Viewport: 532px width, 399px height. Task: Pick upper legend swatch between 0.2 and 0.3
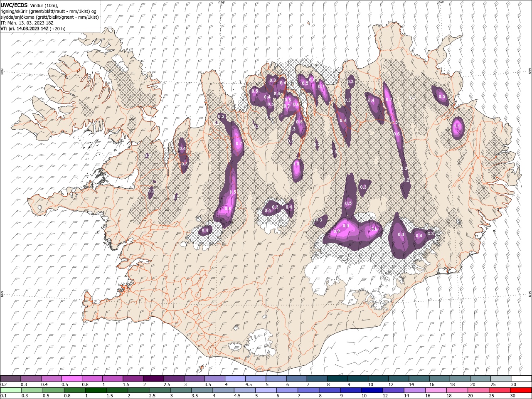10,379
